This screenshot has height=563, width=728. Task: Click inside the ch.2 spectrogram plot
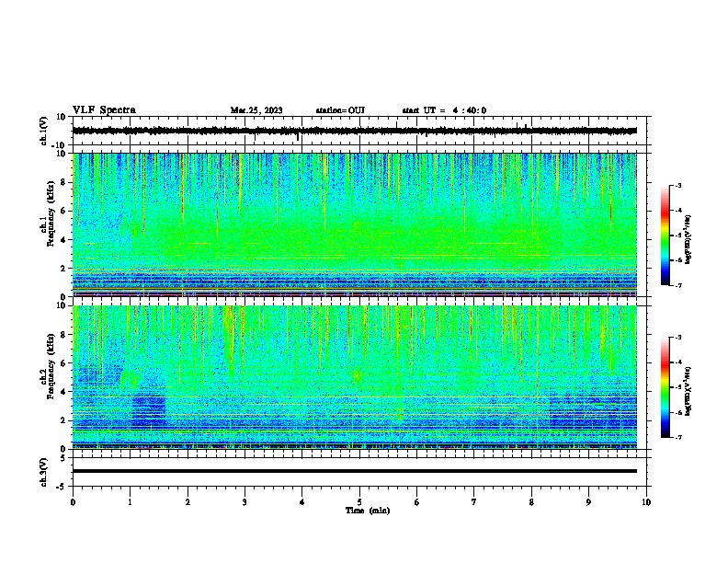(355, 377)
